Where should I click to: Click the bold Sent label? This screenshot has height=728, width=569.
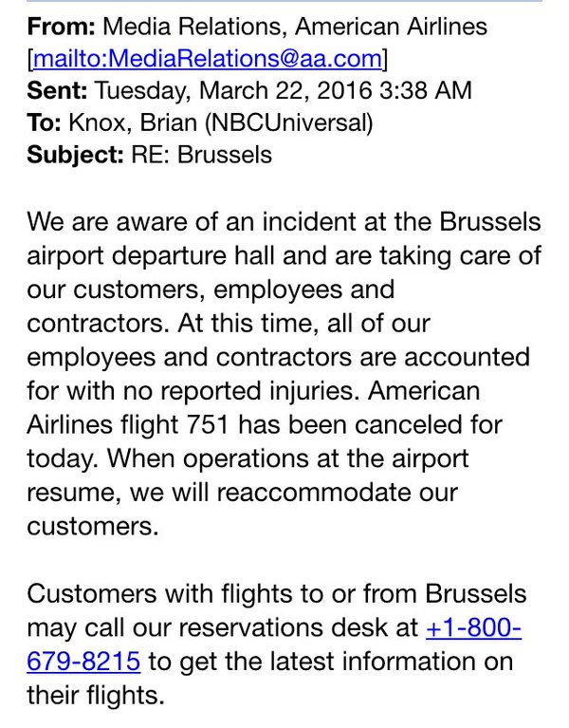(56, 91)
